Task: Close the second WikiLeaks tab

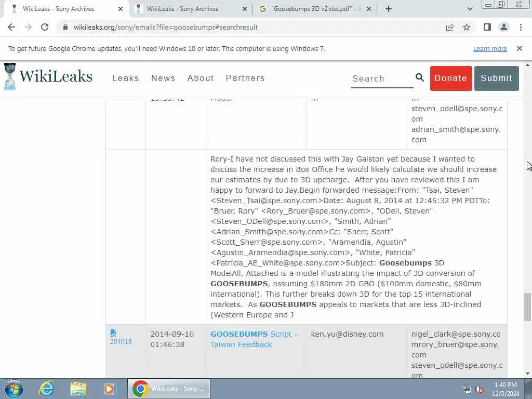Action: [245, 9]
